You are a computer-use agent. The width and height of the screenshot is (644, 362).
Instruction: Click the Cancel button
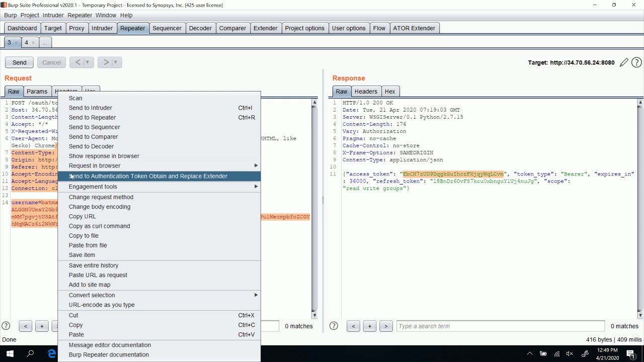tap(51, 62)
